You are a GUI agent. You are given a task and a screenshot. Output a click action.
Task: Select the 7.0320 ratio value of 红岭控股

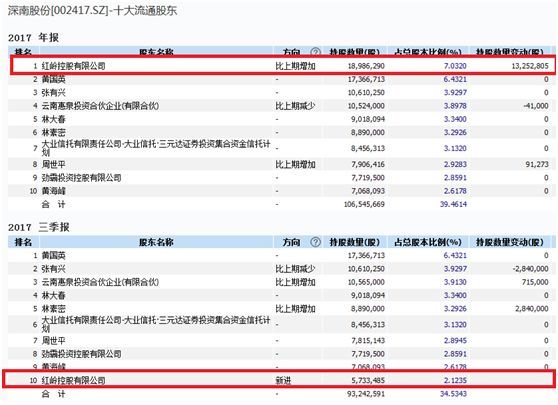click(x=455, y=66)
